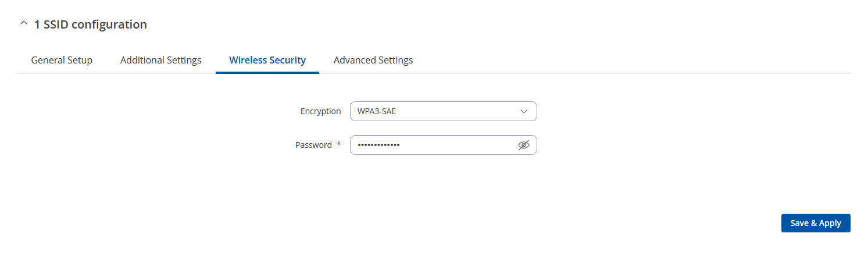Click the WPA3-SAE selected value text

(377, 111)
